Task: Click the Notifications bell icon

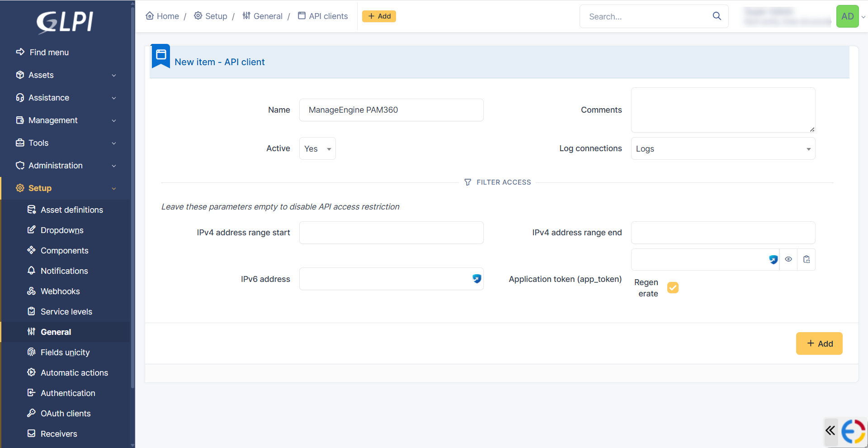Action: [x=31, y=270]
